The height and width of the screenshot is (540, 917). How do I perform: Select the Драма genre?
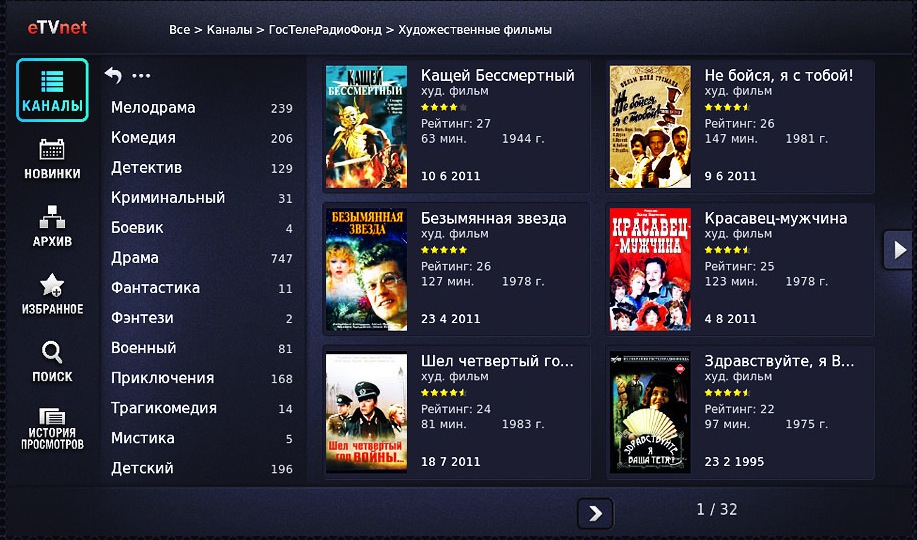point(202,258)
